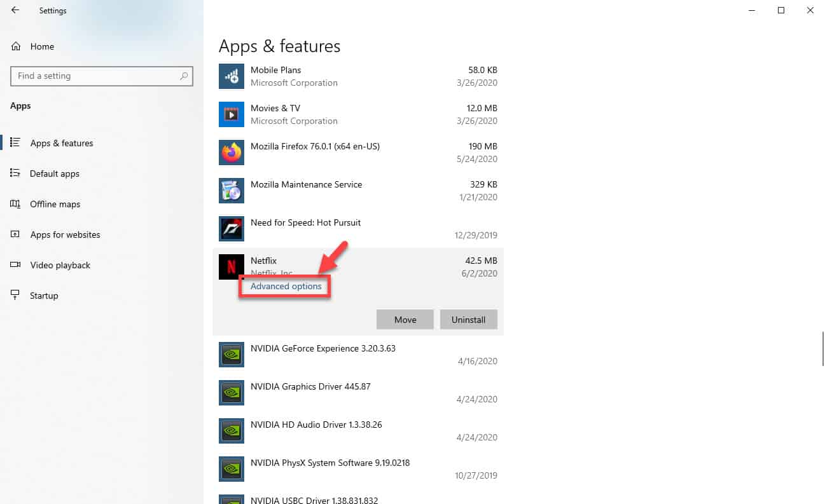Click the NVIDIA Graphics Driver icon
The width and height of the screenshot is (825, 504).
pos(232,393)
